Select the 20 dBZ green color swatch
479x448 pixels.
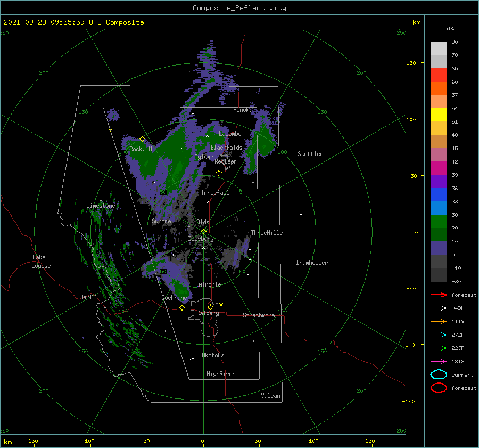(x=439, y=222)
